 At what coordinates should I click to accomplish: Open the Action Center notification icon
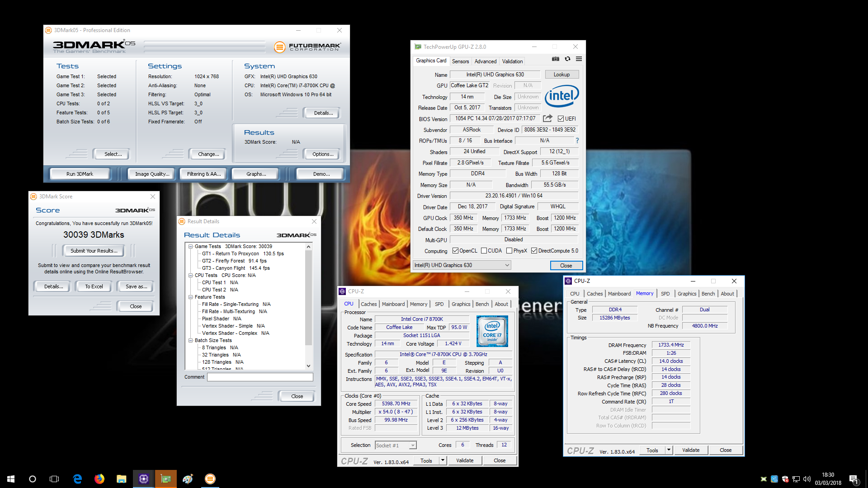point(854,479)
